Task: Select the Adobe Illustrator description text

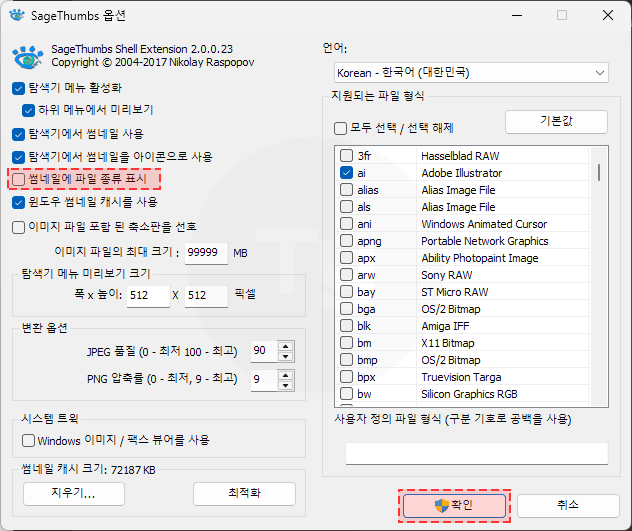Action: 462,173
